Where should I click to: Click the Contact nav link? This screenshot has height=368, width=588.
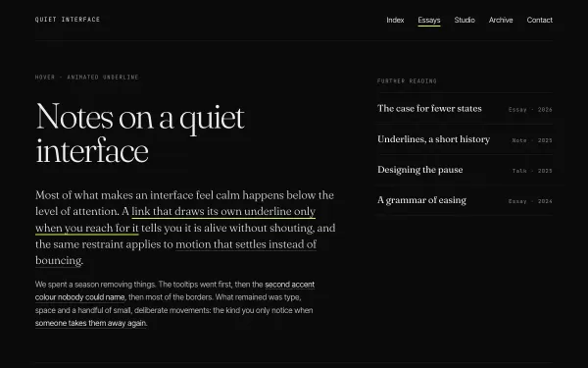click(x=539, y=20)
